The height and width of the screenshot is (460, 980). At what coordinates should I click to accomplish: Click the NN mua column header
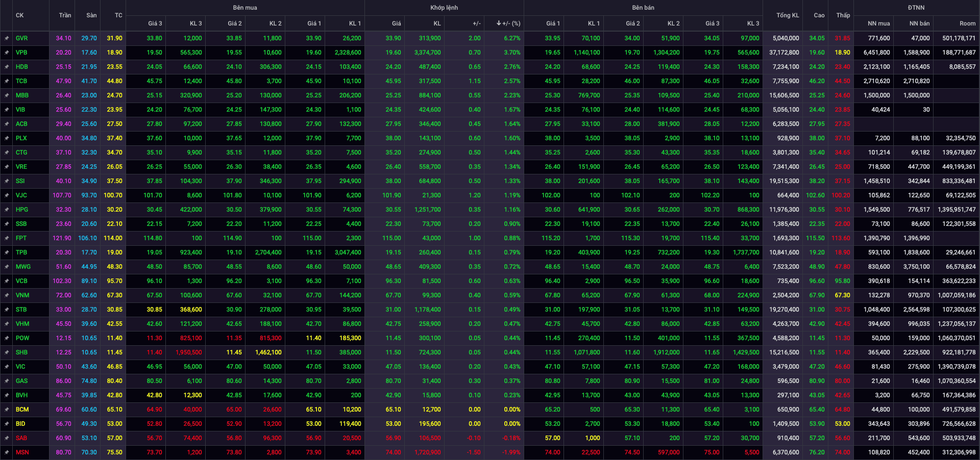pyautogui.click(x=878, y=23)
